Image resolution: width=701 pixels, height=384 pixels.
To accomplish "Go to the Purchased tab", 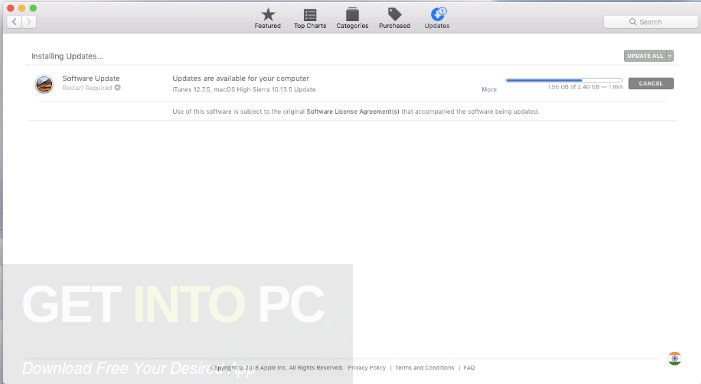I will pos(394,18).
